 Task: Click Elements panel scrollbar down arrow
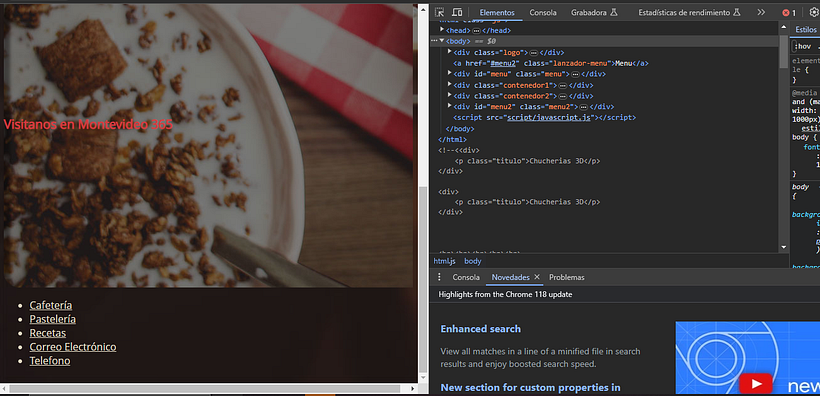tap(783, 247)
